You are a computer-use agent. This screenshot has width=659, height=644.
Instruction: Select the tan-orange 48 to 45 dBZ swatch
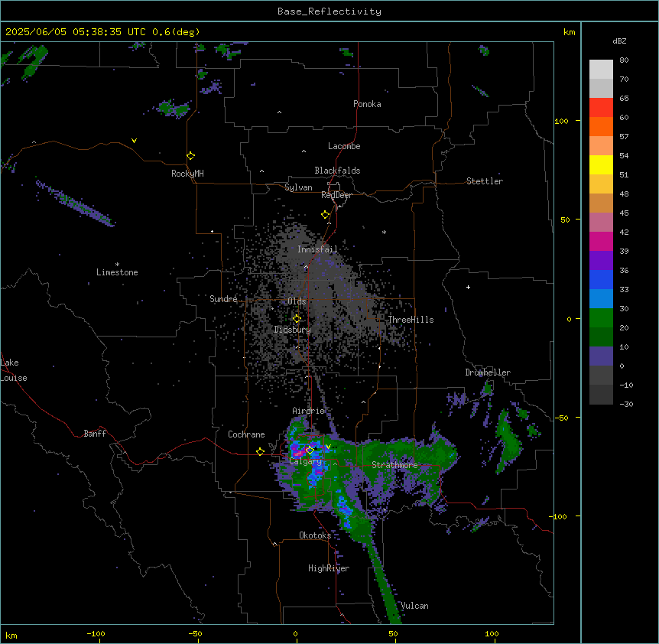[x=601, y=203]
